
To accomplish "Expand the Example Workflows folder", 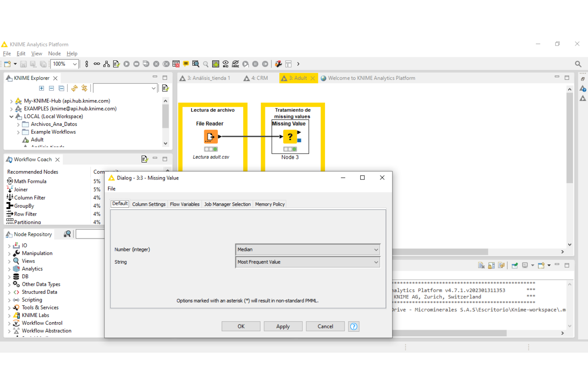I will tap(18, 132).
